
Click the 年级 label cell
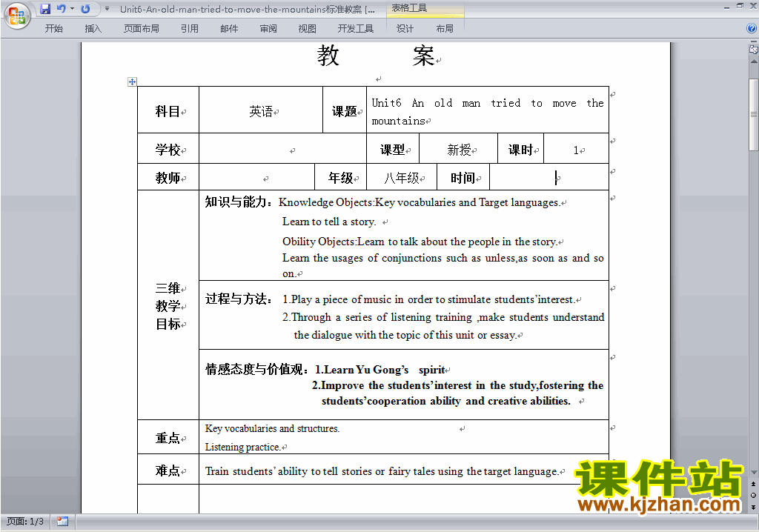tap(341, 177)
